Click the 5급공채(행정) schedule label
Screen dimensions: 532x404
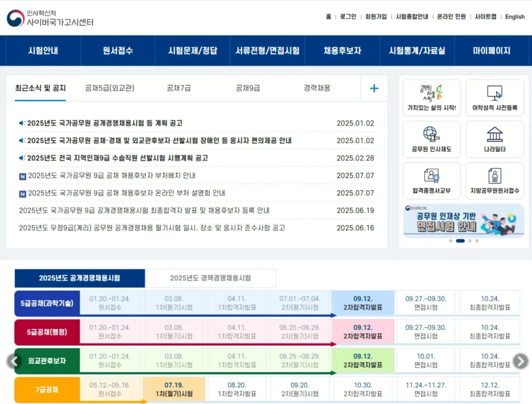point(47,332)
